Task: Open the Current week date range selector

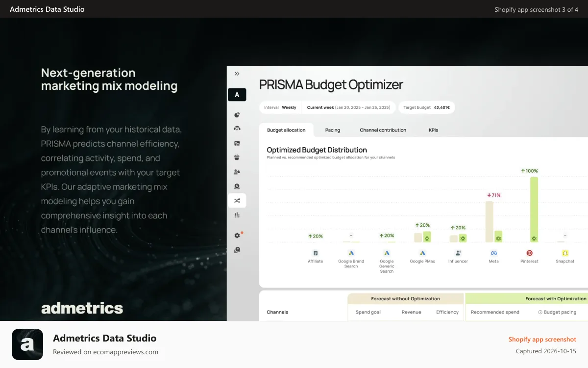Action: pos(348,107)
